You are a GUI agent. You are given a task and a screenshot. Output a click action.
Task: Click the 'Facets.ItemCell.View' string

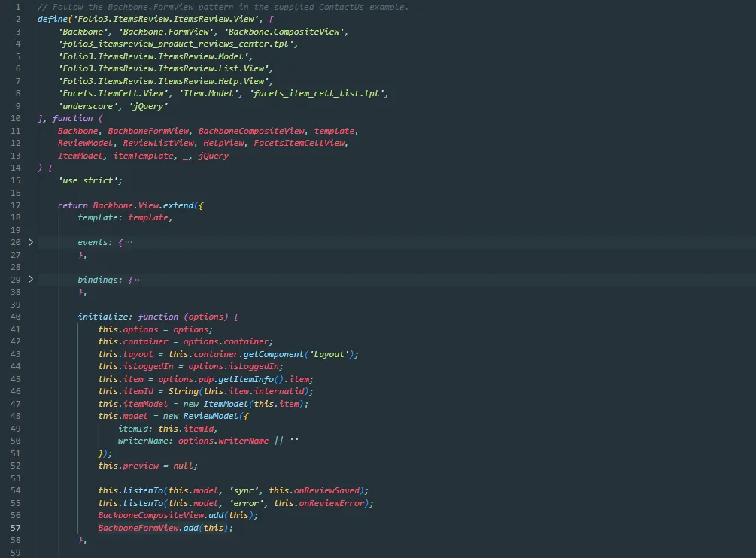tap(114, 93)
